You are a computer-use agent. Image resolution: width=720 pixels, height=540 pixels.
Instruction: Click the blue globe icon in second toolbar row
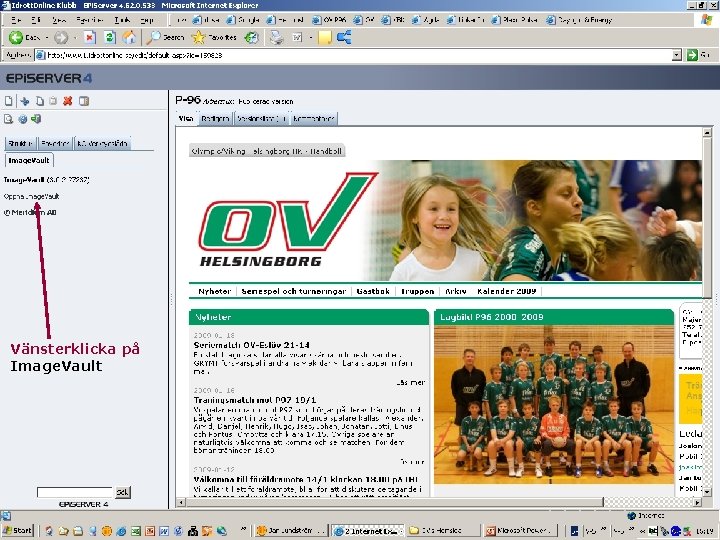tap(22, 119)
